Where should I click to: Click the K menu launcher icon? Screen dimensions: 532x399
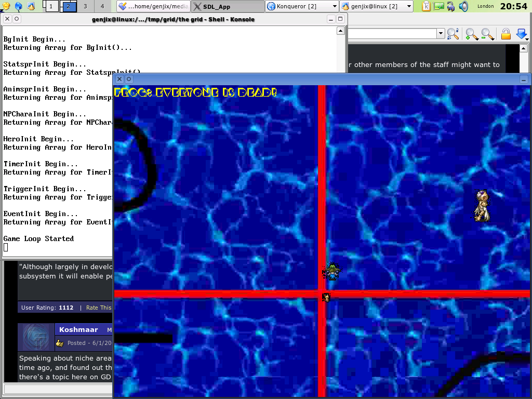pos(6,6)
